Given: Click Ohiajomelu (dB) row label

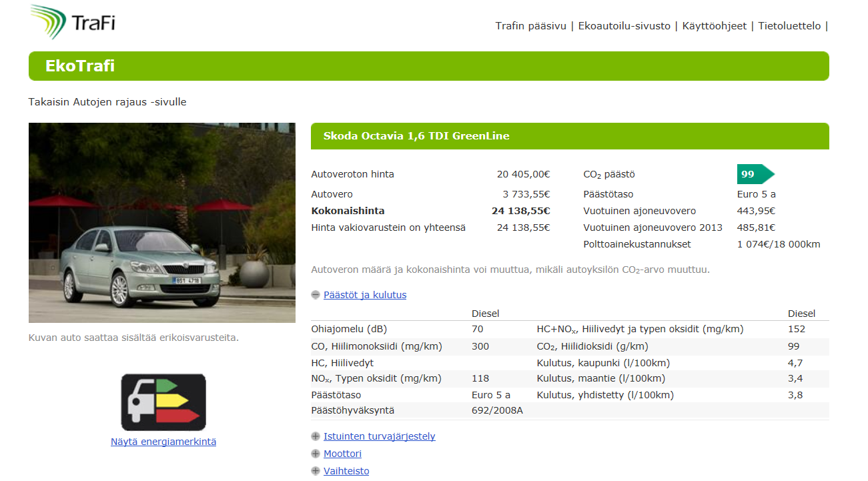Looking at the screenshot, I should click(x=349, y=329).
